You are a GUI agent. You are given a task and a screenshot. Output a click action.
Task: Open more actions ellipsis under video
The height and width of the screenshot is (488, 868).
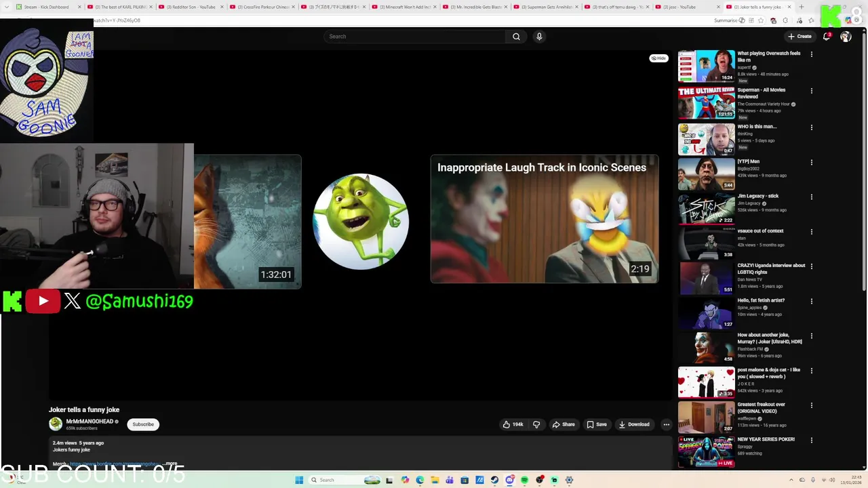pyautogui.click(x=666, y=424)
